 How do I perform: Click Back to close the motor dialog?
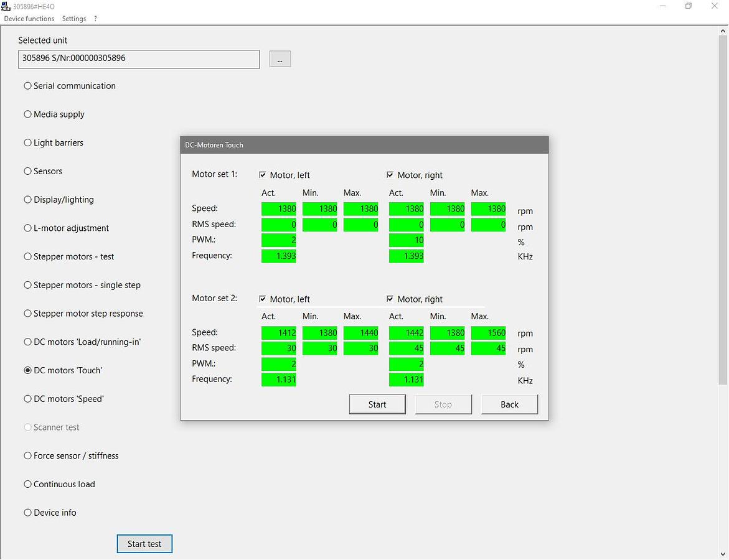[509, 404]
